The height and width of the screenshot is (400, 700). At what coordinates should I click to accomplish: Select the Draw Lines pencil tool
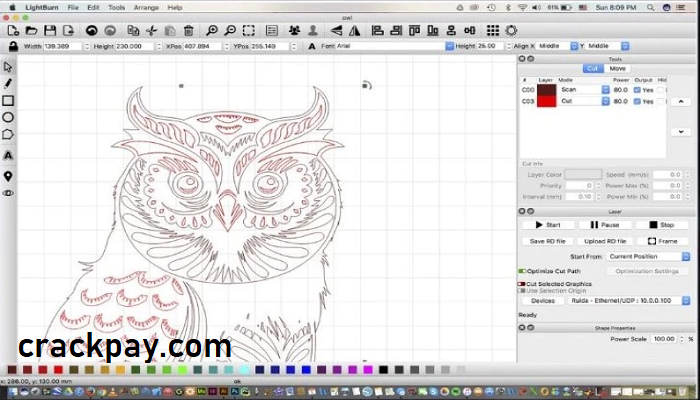click(x=8, y=84)
